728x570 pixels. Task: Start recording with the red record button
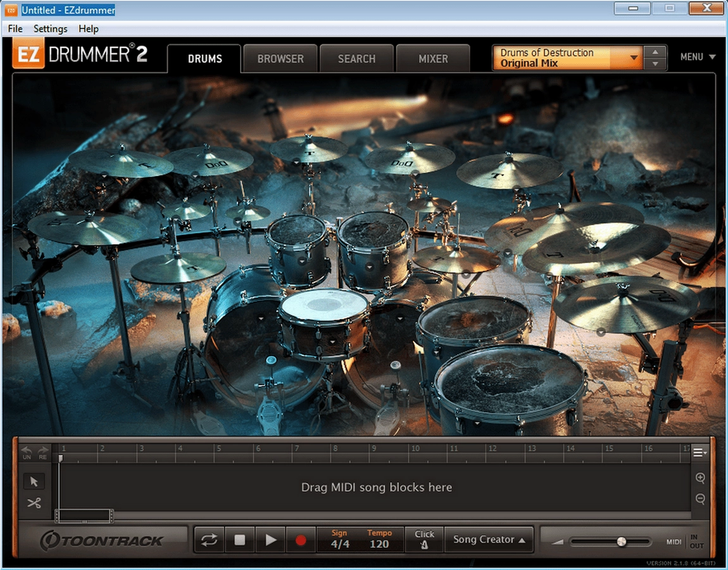[x=301, y=540]
